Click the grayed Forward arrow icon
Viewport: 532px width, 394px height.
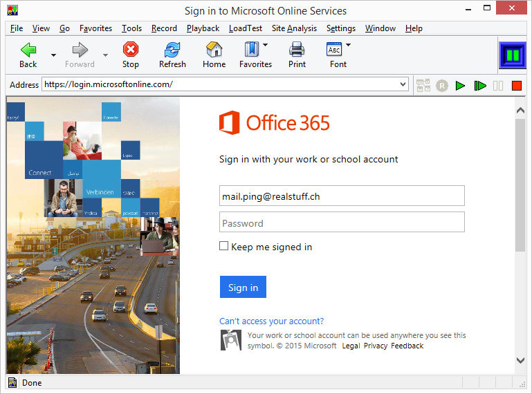tap(80, 50)
